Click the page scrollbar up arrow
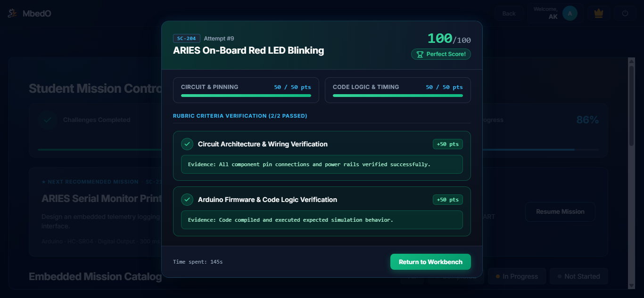Screen dimensions: 644x298 (x=631, y=61)
